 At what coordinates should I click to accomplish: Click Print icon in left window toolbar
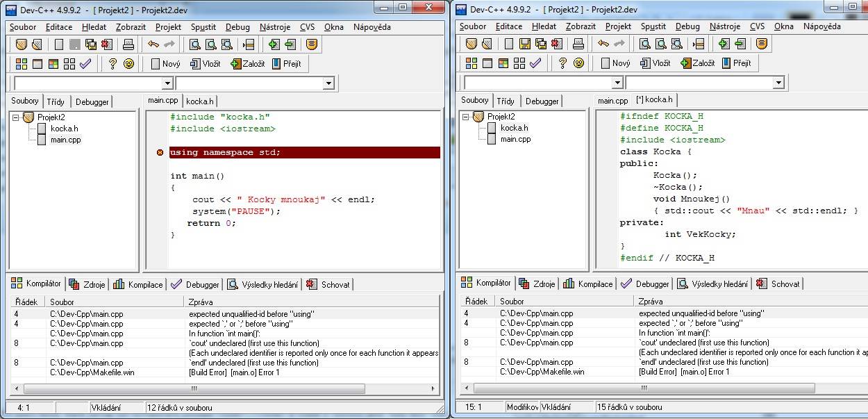128,44
